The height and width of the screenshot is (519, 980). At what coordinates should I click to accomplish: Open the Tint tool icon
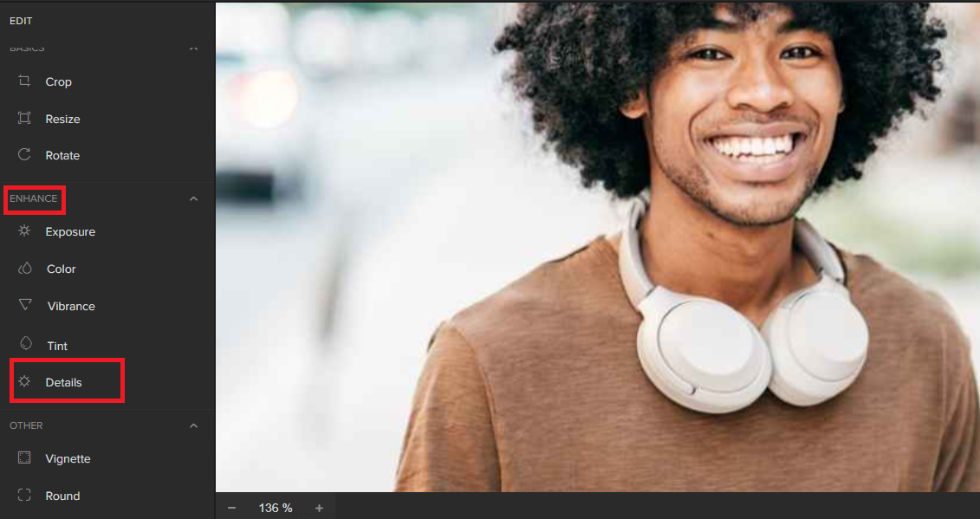(x=25, y=344)
